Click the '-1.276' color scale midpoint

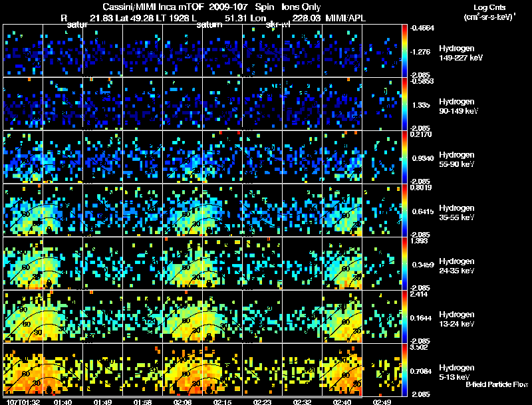[x=420, y=52]
